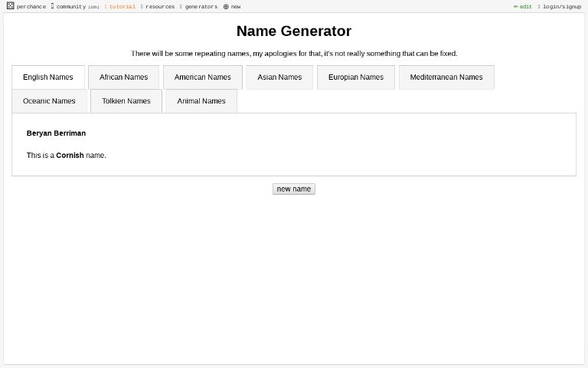Click the plus icon beside new
588x368 pixels.
pos(226,7)
